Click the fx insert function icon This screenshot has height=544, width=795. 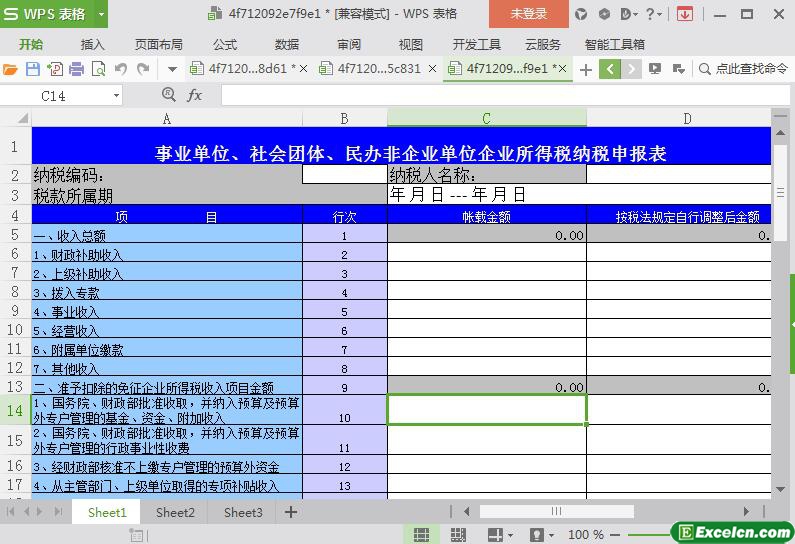coord(195,95)
